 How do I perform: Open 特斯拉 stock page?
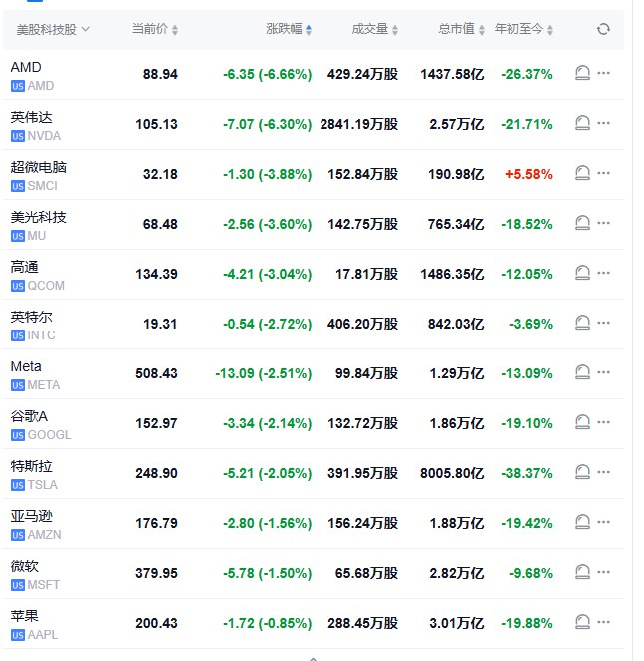(31, 466)
